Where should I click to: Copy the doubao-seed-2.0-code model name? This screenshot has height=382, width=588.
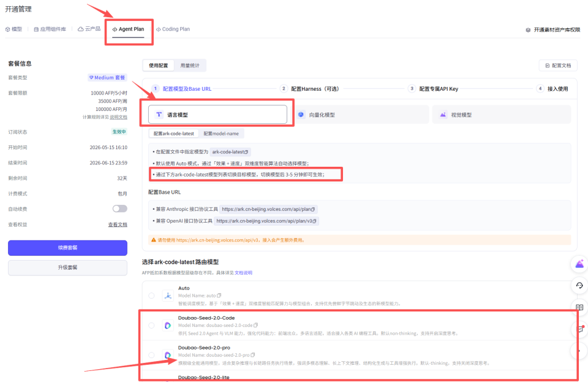[256, 326]
